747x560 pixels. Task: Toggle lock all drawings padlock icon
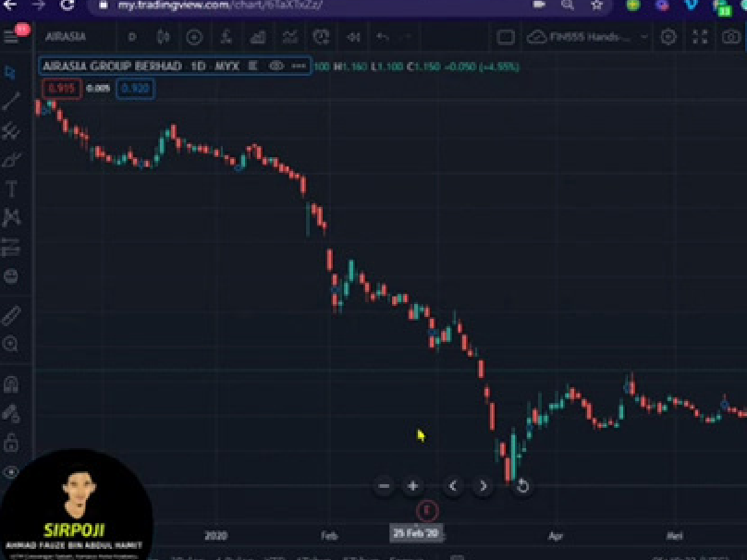tap(10, 443)
